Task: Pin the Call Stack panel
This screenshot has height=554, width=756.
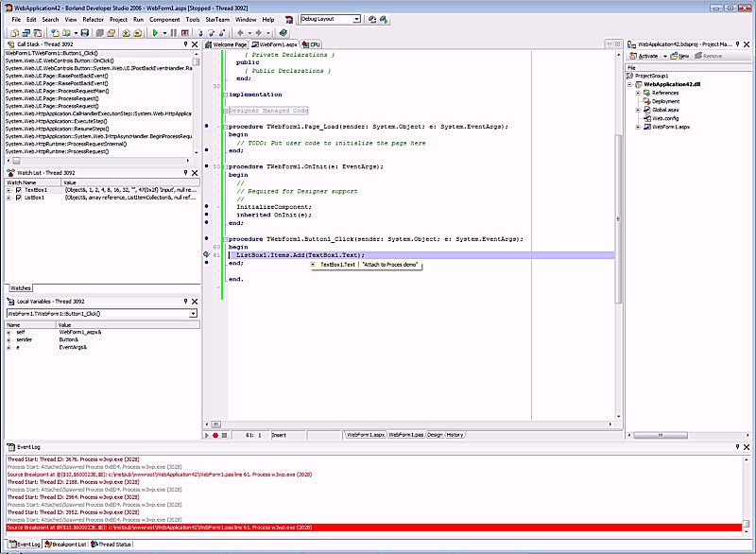Action: [x=185, y=43]
